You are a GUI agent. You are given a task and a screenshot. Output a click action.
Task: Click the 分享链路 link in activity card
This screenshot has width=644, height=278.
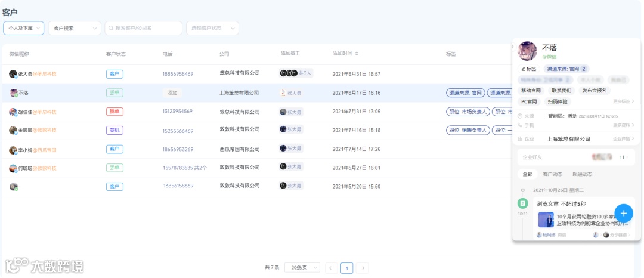click(x=618, y=235)
